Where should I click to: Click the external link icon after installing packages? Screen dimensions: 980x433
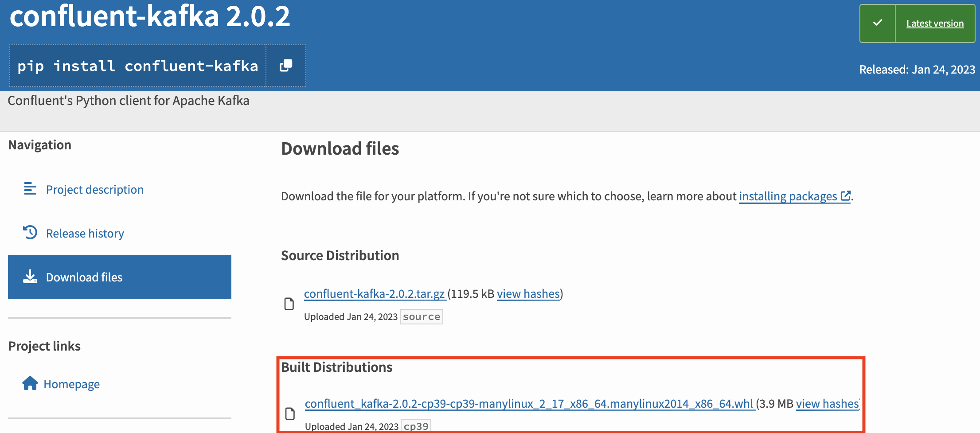(846, 195)
